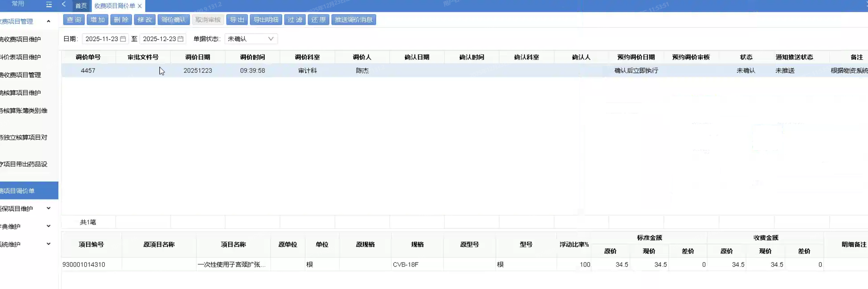The image size is (868, 289).
Task: Click the 导出明细 button
Action: [266, 20]
